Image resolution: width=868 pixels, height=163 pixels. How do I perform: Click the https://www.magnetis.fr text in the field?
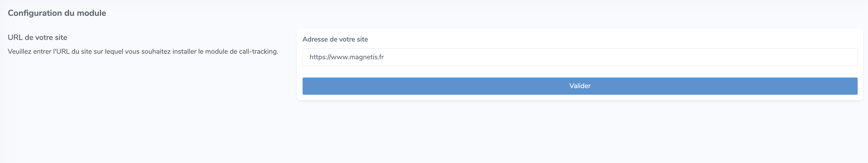coord(346,57)
